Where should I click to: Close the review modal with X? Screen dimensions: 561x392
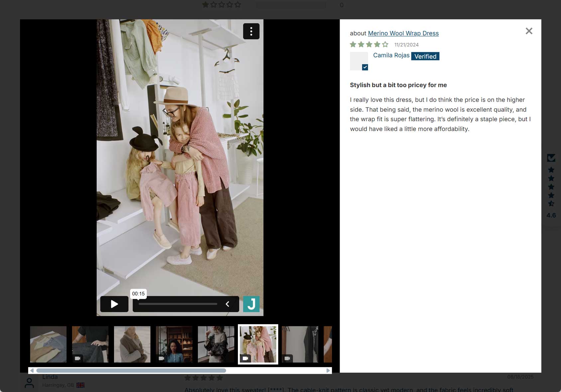[529, 31]
